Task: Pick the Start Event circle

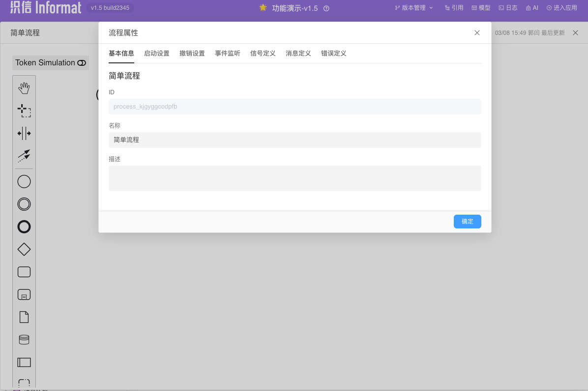Action: click(x=24, y=182)
